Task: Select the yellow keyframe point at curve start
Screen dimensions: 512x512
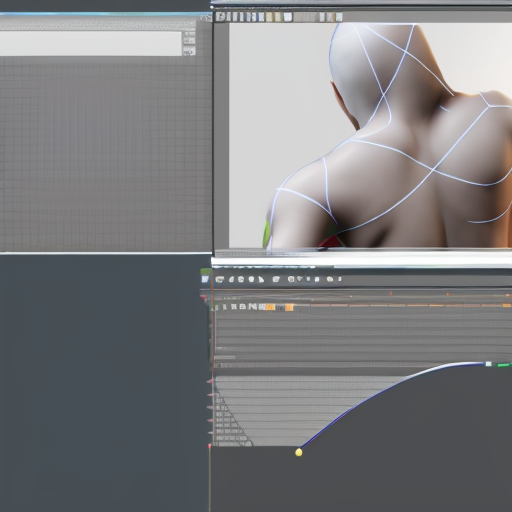Action: click(x=299, y=452)
